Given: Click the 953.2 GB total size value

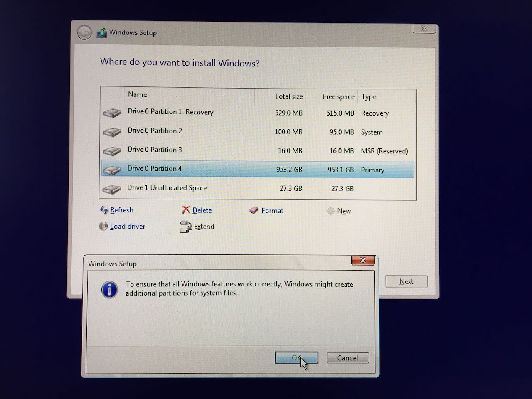Looking at the screenshot, I should pos(289,170).
